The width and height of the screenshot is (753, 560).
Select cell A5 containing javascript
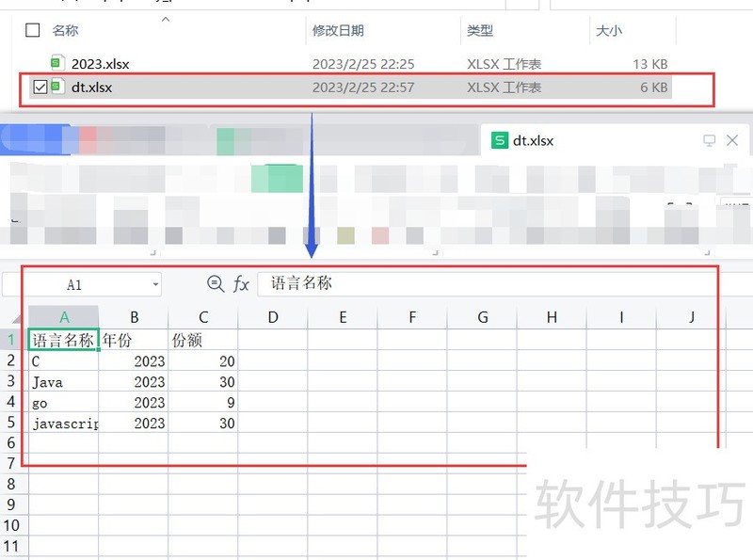pyautogui.click(x=64, y=424)
